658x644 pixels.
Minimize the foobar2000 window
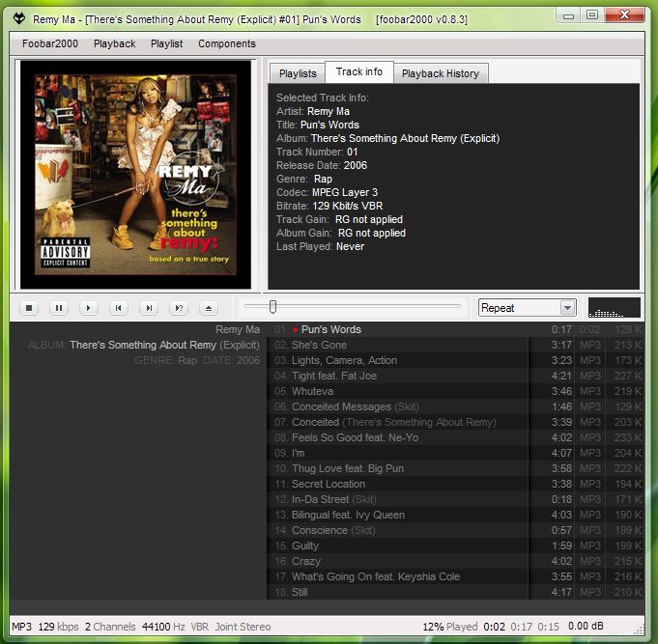pos(568,15)
